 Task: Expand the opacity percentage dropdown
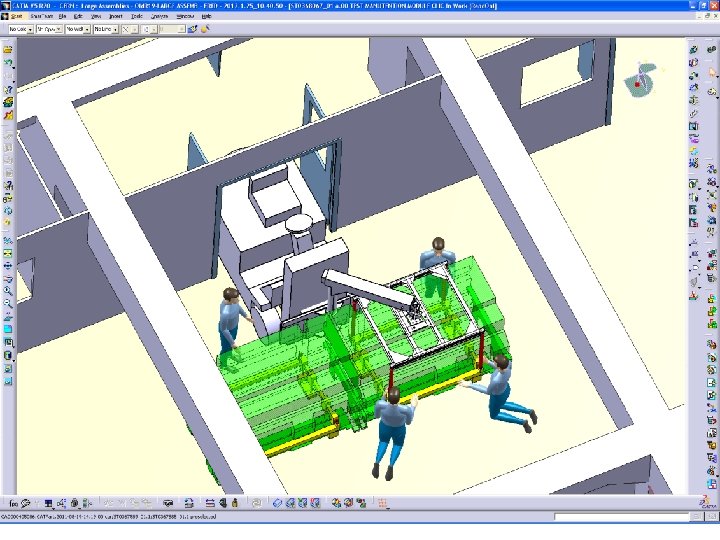[x=59, y=29]
